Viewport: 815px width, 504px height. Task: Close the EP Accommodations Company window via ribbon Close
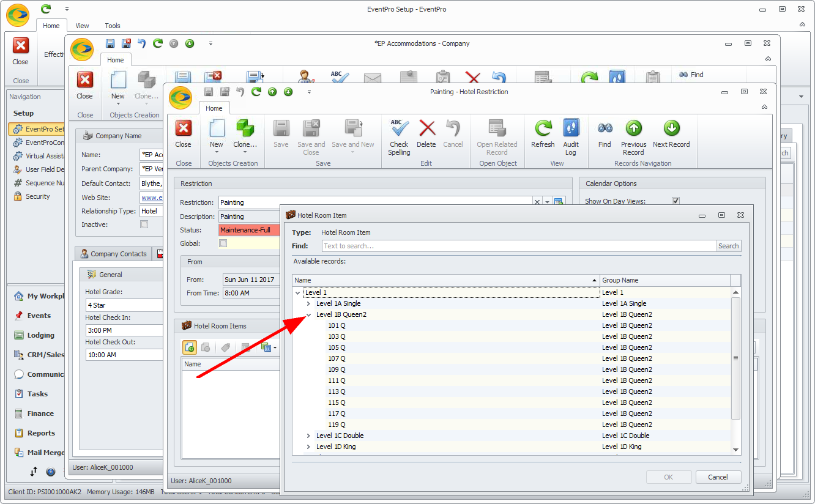click(85, 86)
